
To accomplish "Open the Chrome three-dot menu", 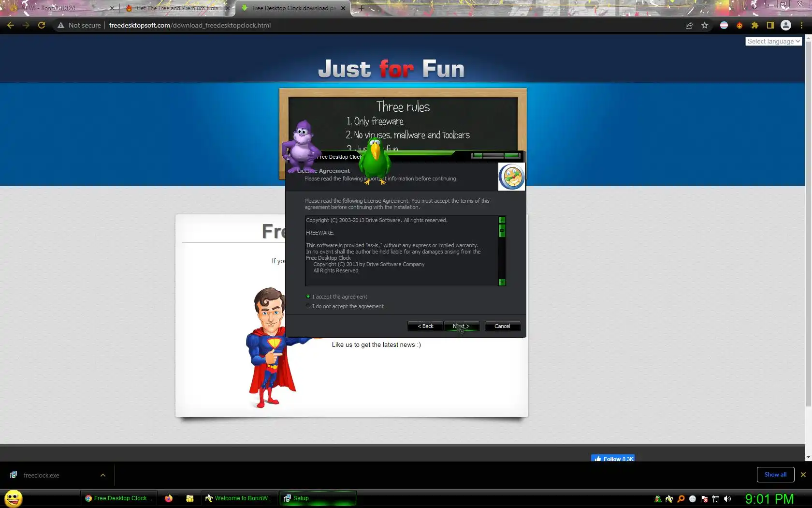I will coord(802,25).
